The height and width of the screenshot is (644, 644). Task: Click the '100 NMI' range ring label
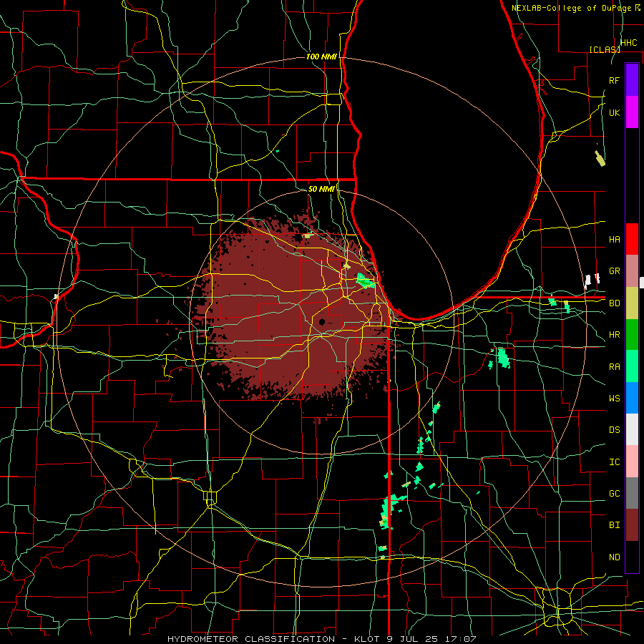coord(321,57)
